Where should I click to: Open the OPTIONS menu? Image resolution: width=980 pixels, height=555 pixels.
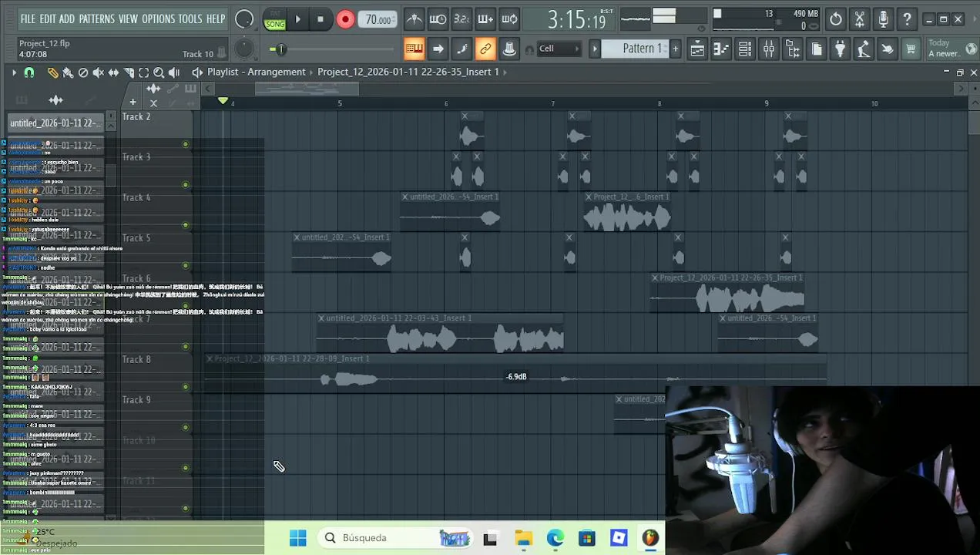click(x=159, y=19)
